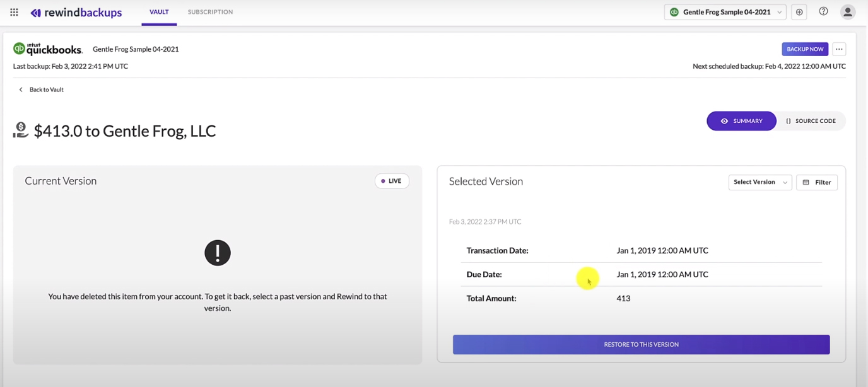Switch to Source Code view
The image size is (868, 387).
(811, 121)
